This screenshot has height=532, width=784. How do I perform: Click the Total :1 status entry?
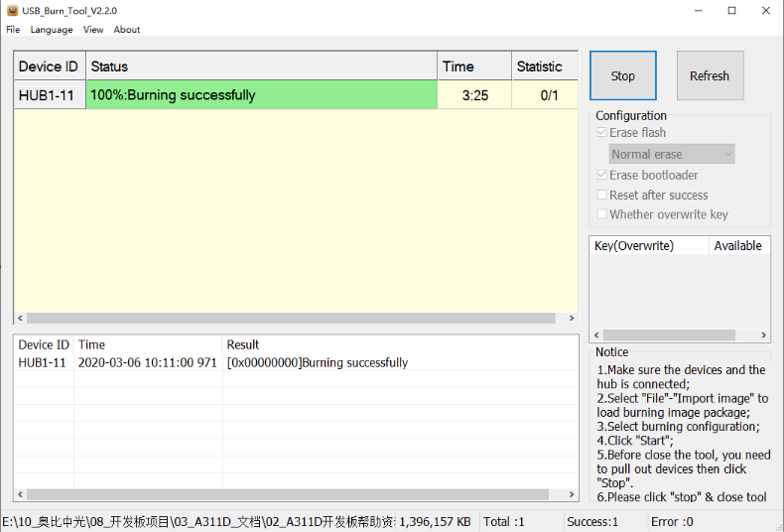click(504, 522)
